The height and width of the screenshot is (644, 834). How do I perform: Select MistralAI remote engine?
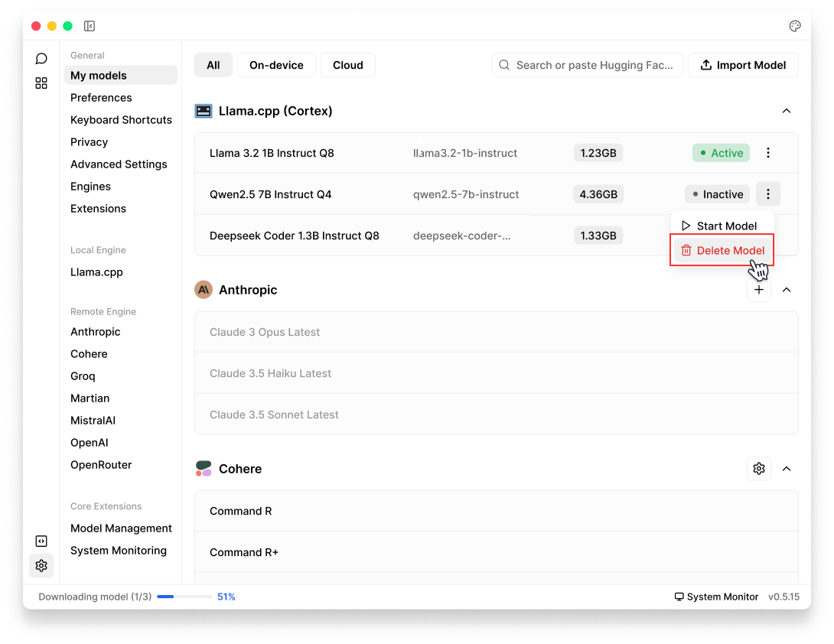[93, 421]
